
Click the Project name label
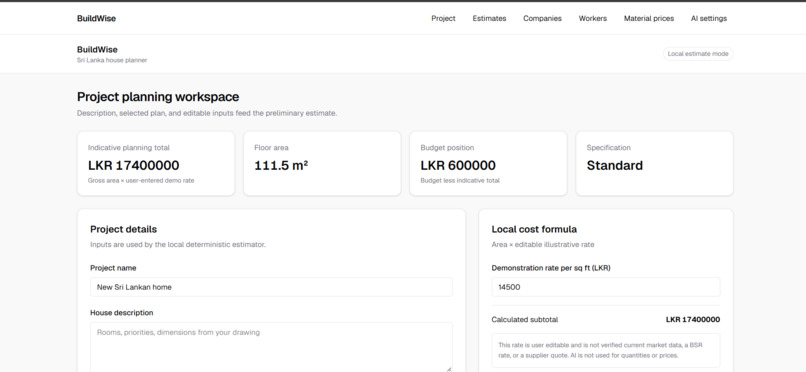pyautogui.click(x=113, y=268)
